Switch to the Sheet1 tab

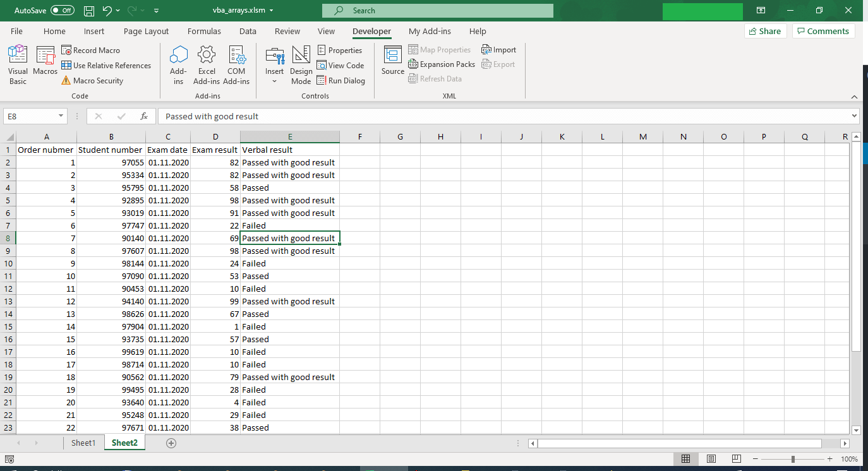[x=83, y=443]
